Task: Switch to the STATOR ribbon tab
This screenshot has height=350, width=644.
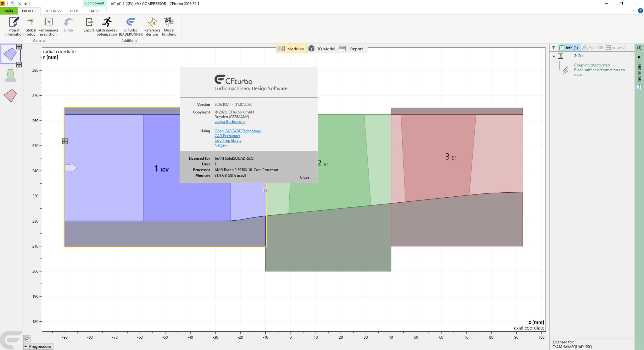Action: (x=95, y=11)
